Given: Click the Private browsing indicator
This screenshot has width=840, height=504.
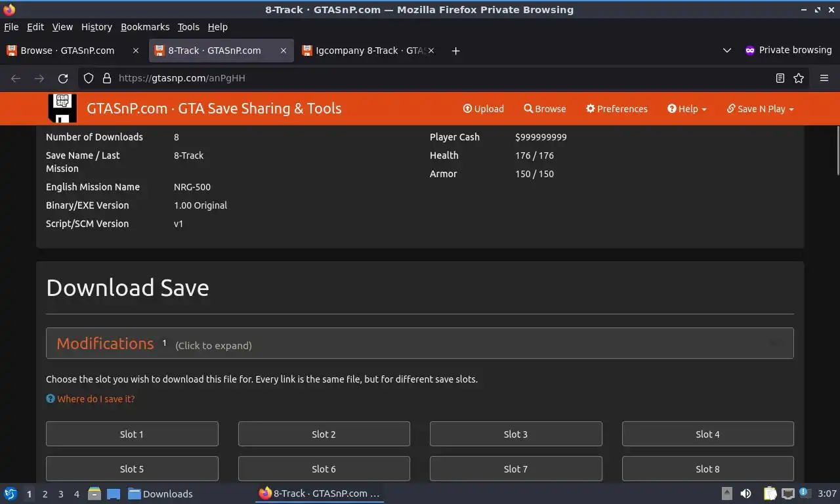Looking at the screenshot, I should pos(788,50).
